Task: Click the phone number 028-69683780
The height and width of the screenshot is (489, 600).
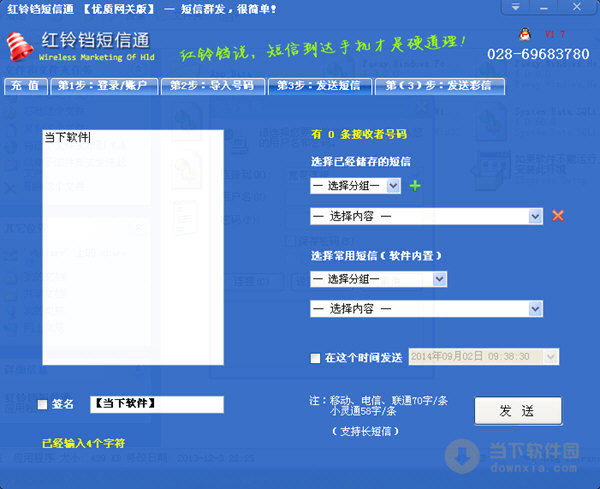Action: (x=538, y=54)
